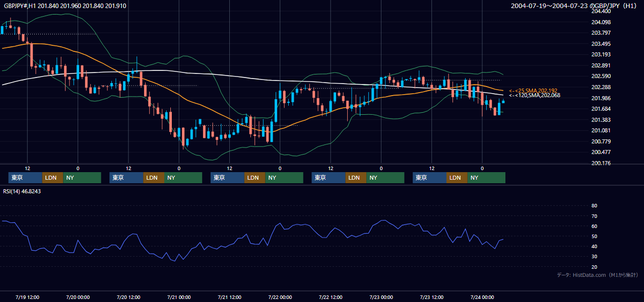
Task: Click the HistData.com data source credit
Action: click(598, 275)
